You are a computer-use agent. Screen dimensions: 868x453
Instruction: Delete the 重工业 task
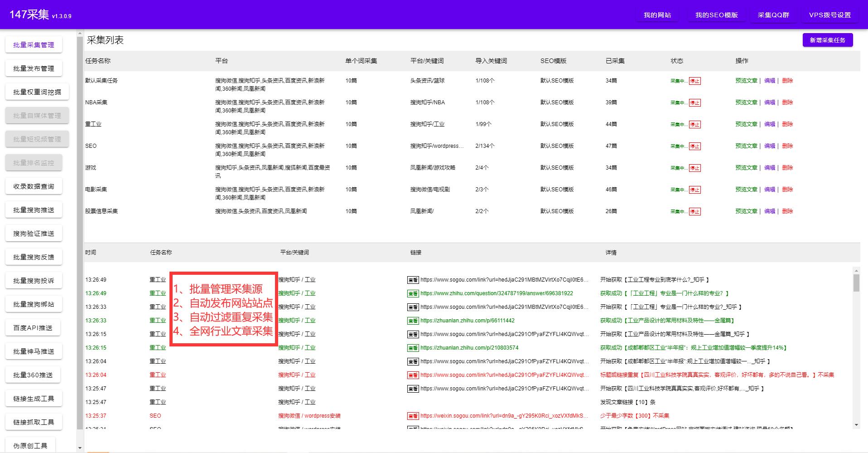[788, 124]
